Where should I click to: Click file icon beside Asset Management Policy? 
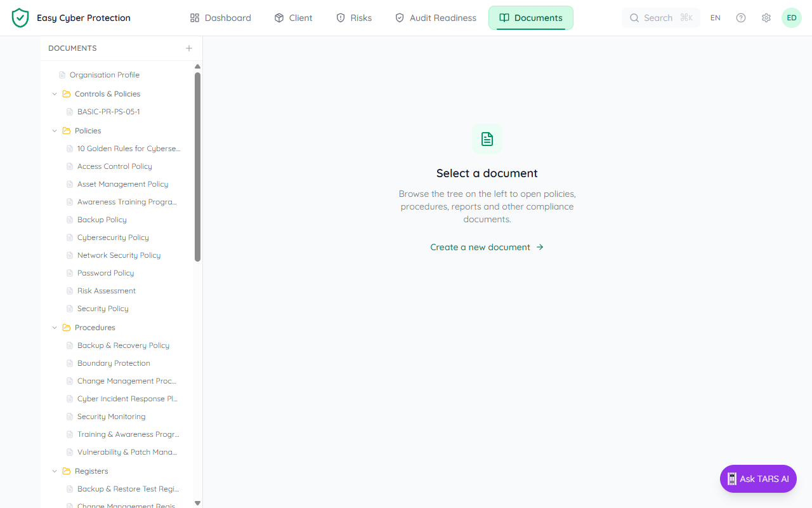[x=70, y=184]
